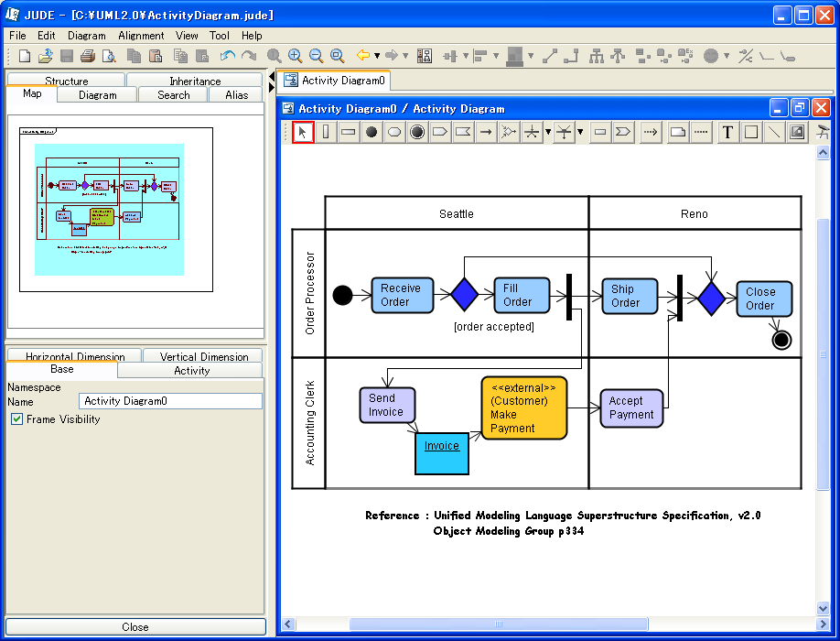Click the fit-in-window zoom icon

[337, 56]
